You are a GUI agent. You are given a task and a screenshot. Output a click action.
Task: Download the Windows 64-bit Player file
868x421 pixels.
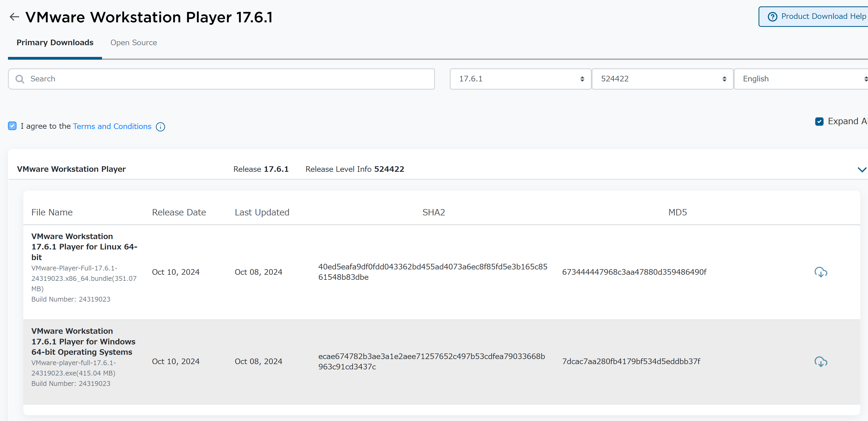(x=820, y=362)
